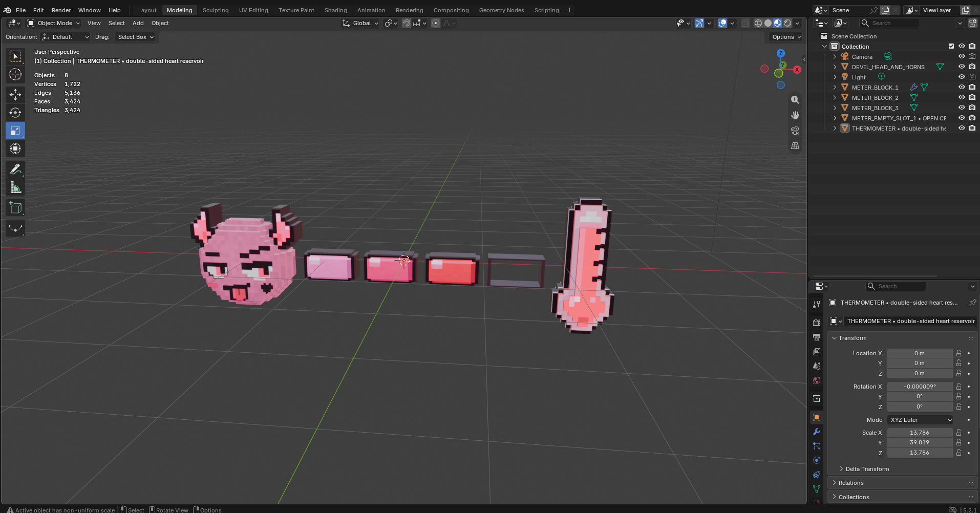
Task: Open the Scene properties tab
Action: click(x=817, y=366)
